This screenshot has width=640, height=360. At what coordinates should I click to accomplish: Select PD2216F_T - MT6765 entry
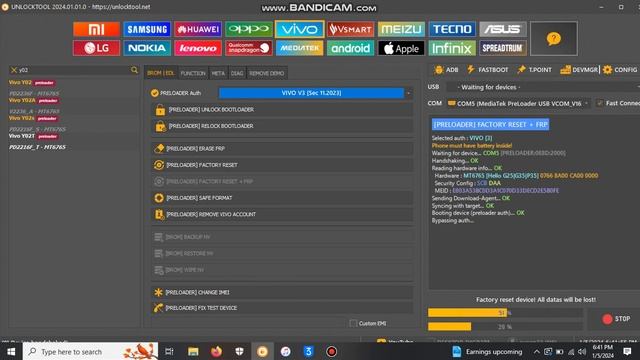[37, 147]
